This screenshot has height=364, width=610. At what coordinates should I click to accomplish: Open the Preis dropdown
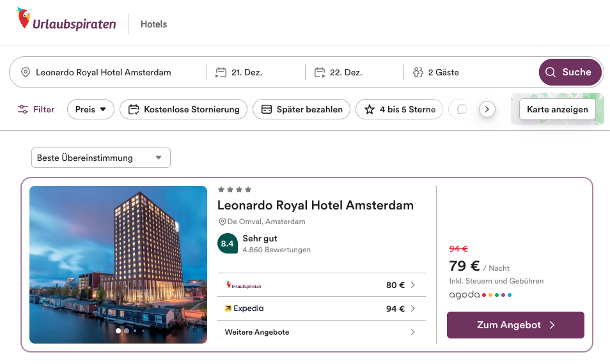point(90,109)
